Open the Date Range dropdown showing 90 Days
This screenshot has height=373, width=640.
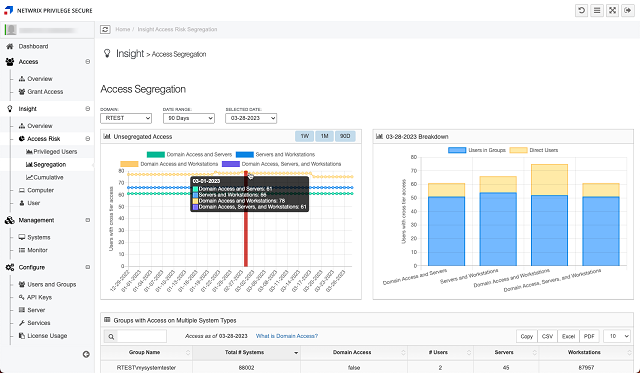point(189,118)
